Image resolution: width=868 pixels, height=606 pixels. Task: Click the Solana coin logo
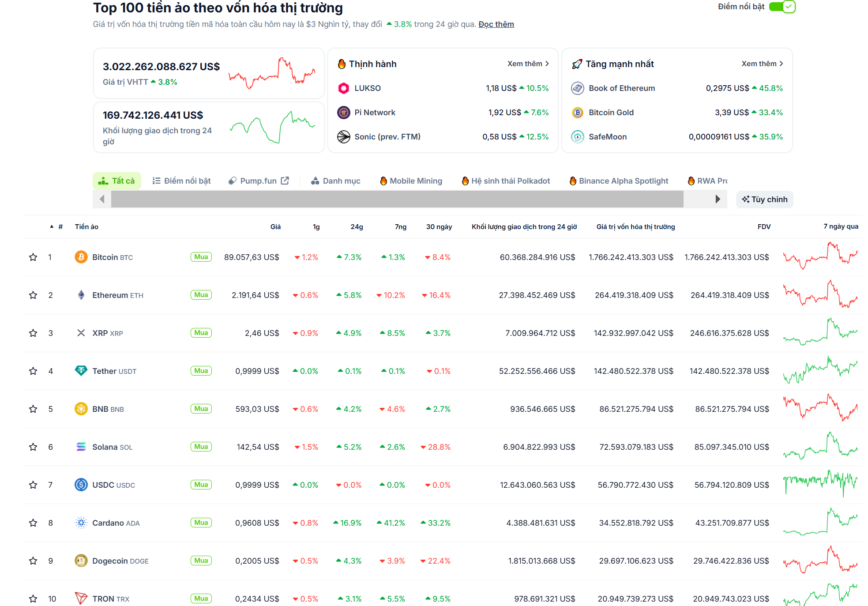pyautogui.click(x=81, y=447)
